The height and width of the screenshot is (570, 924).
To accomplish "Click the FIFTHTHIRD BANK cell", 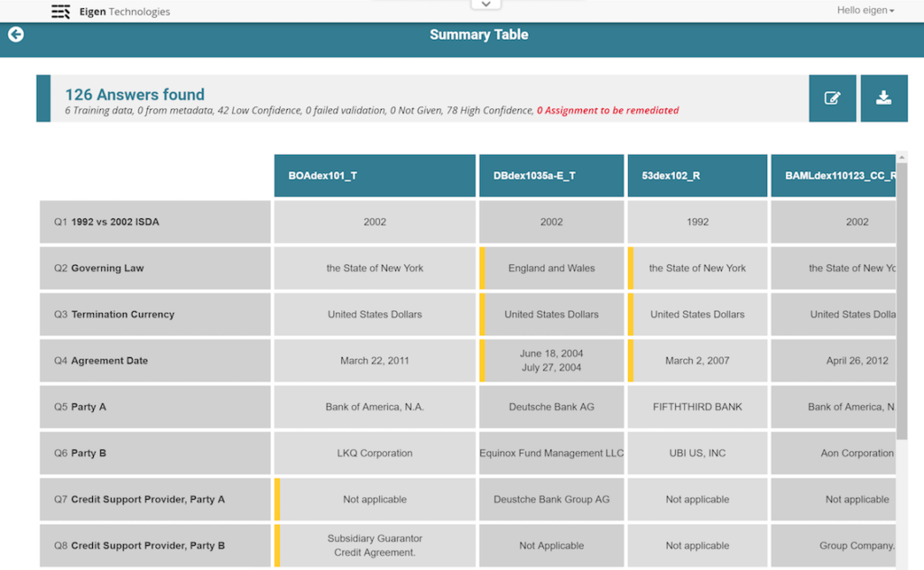I will 698,407.
